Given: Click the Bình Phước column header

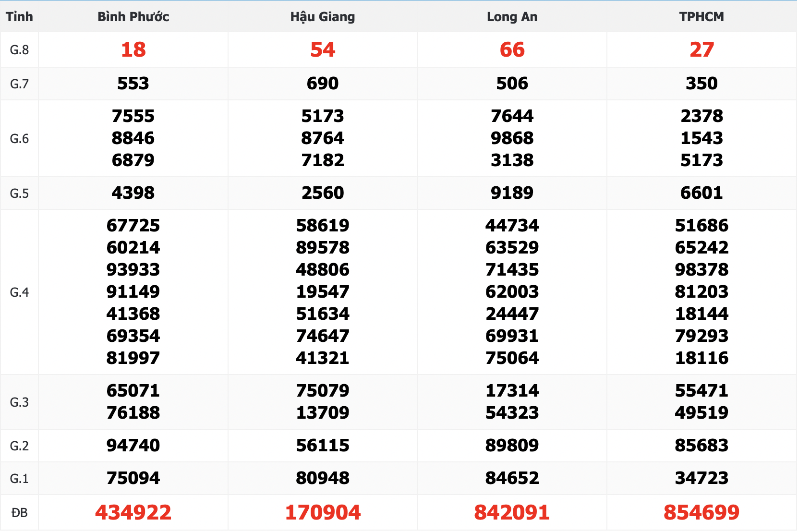Looking at the screenshot, I should coord(133,17).
